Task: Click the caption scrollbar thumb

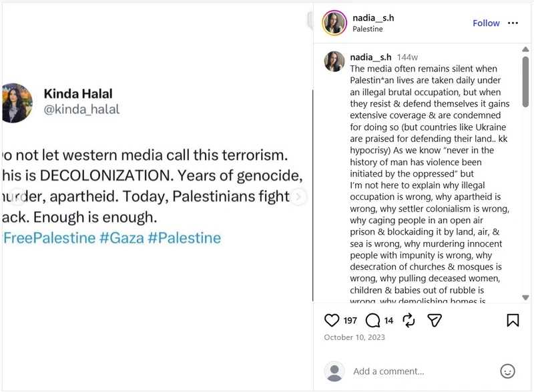Action: (525, 82)
